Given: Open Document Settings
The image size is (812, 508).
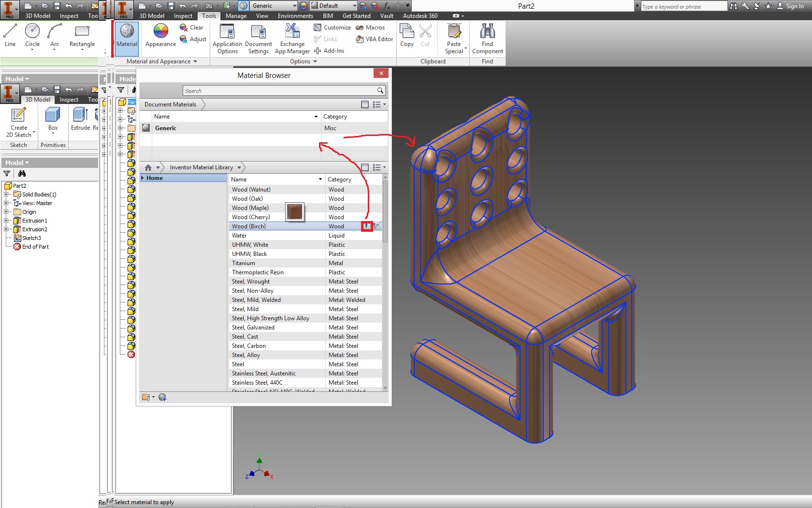Looking at the screenshot, I should pyautogui.click(x=259, y=39).
